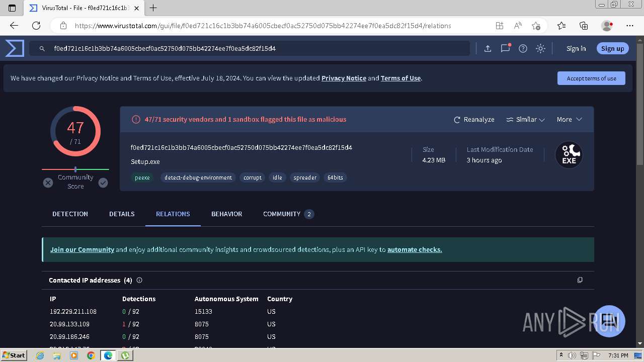
Task: Copy the Contacted IP addresses list
Action: click(x=580, y=280)
